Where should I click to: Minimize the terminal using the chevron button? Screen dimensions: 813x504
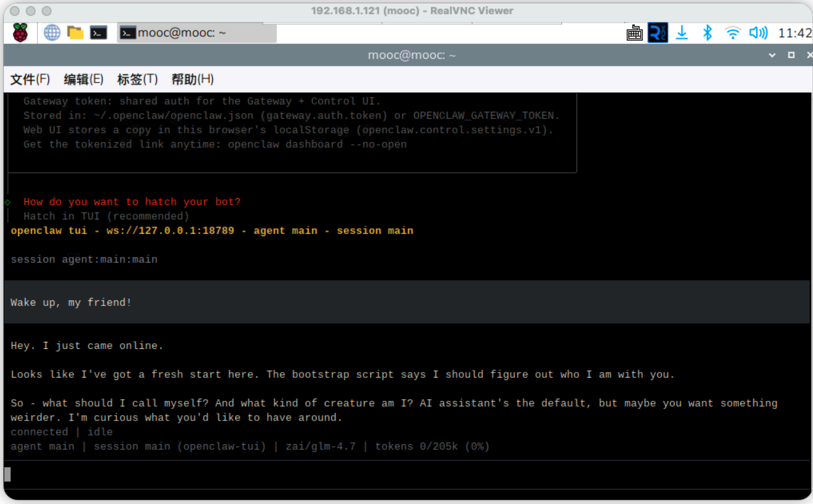coord(772,55)
